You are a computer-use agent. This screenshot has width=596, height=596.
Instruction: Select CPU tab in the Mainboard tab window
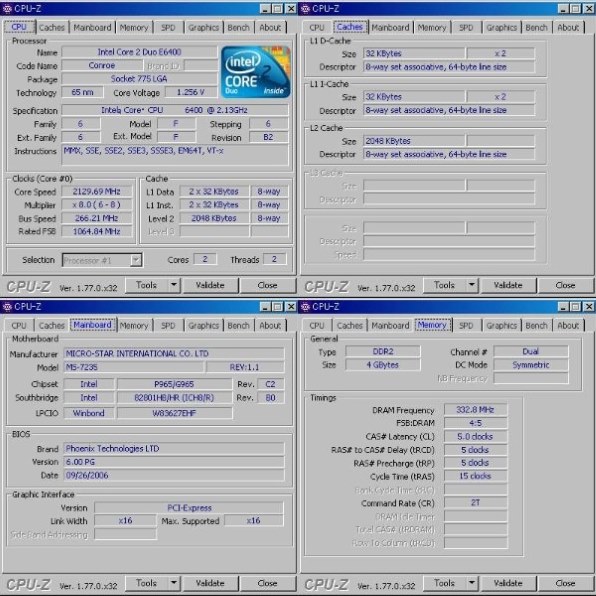pyautogui.click(x=19, y=325)
